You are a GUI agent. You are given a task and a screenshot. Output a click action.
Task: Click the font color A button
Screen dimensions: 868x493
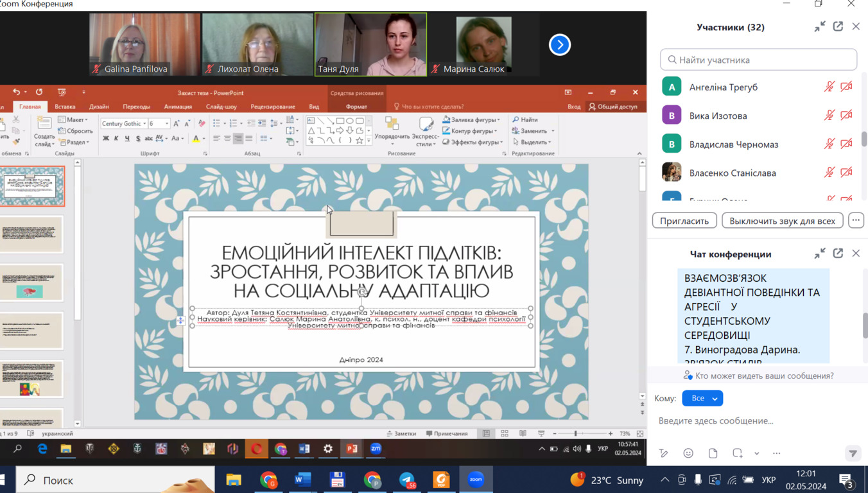click(196, 139)
